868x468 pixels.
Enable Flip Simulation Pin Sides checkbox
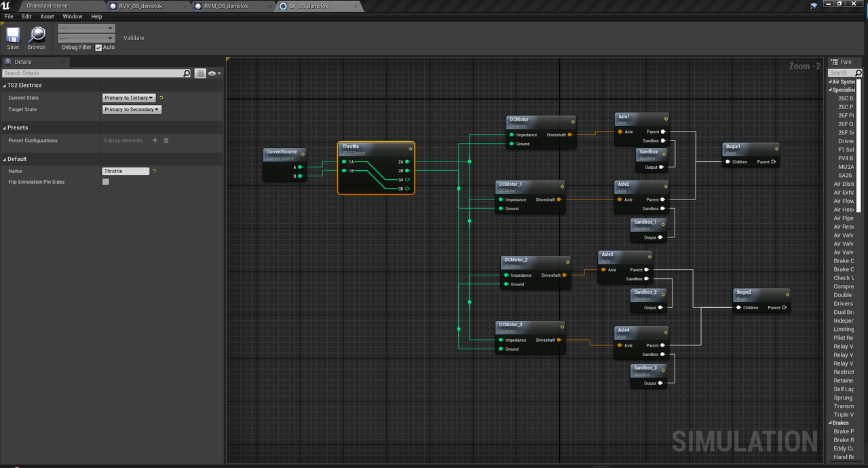pos(106,182)
